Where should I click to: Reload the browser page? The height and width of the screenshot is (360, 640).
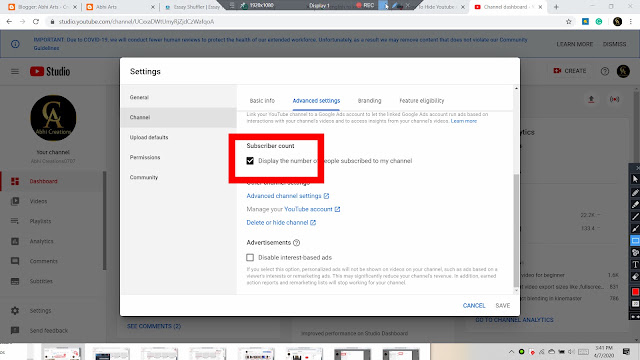click(x=36, y=22)
